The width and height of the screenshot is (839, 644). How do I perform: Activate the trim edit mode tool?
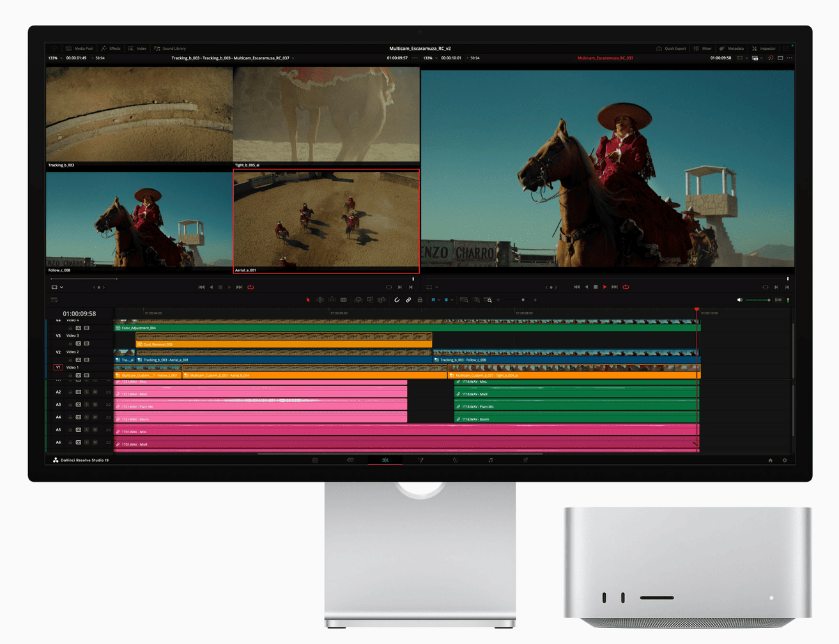point(320,300)
